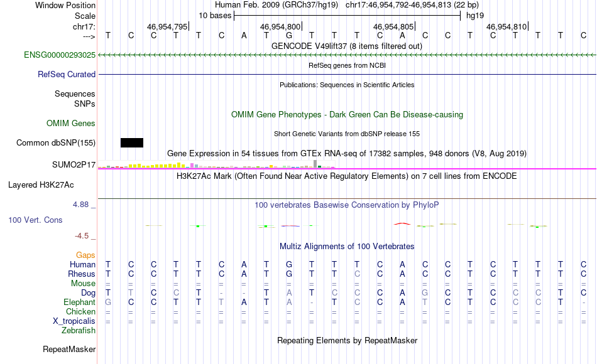Screen dimensions: 597x364
Task: Click the G base in the Elephant row
Action: [x=108, y=302]
